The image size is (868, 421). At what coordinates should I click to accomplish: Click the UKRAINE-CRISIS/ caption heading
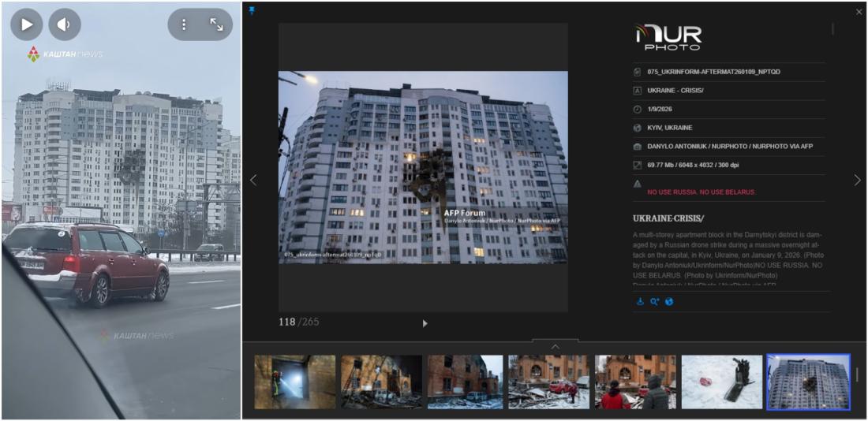click(668, 218)
